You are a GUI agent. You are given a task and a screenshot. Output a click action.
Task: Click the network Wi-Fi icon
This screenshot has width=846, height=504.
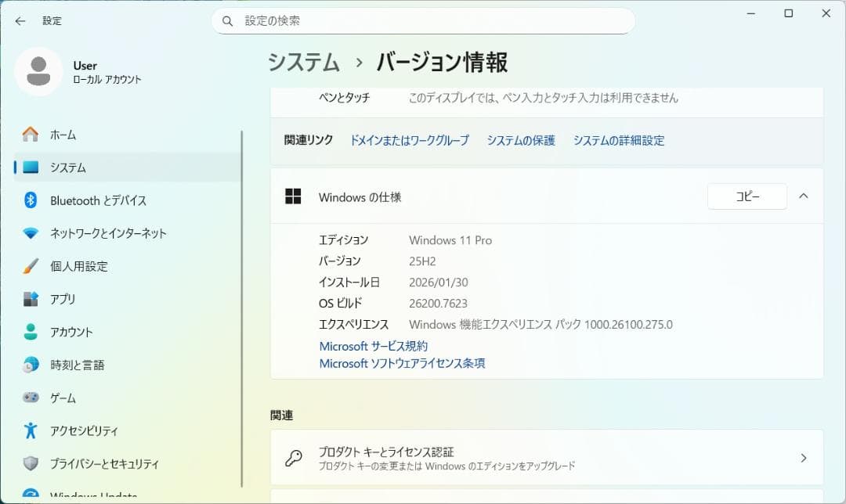tap(31, 233)
